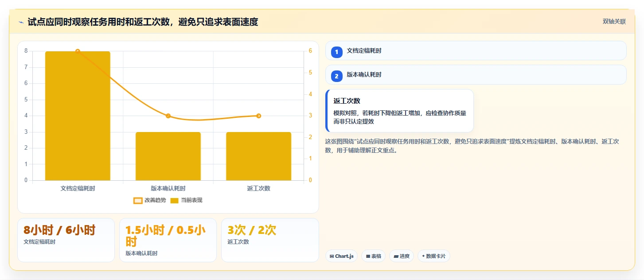Click the icon in the 进度 tag

pyautogui.click(x=396, y=256)
